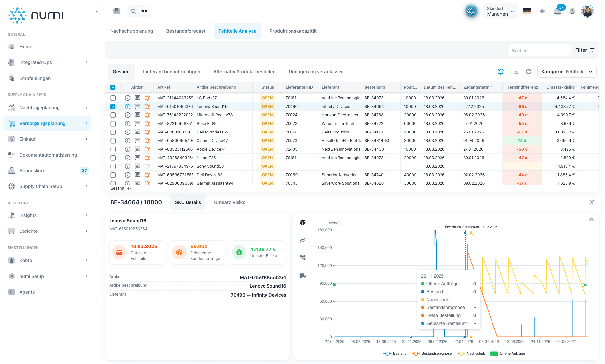Expand numi Setup menu

pos(47,276)
